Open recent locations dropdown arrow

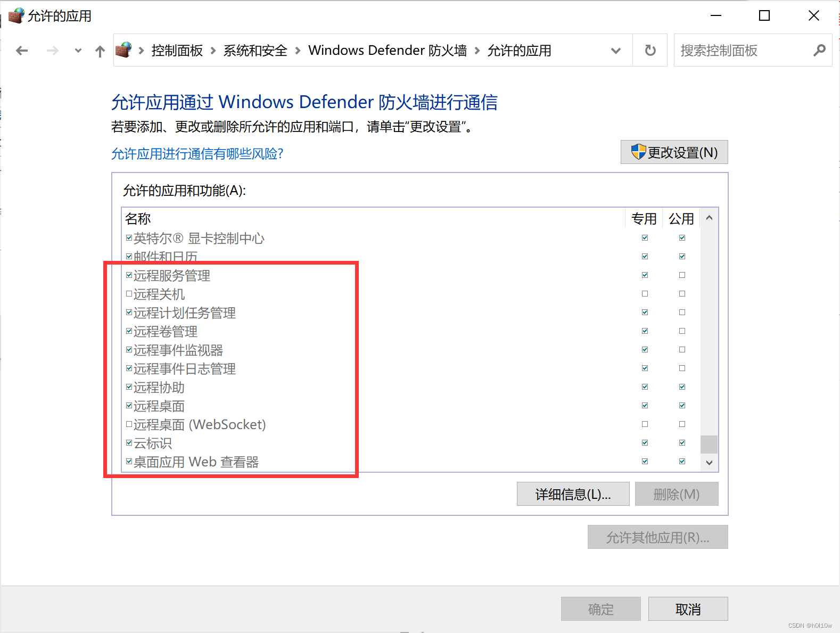(x=78, y=51)
